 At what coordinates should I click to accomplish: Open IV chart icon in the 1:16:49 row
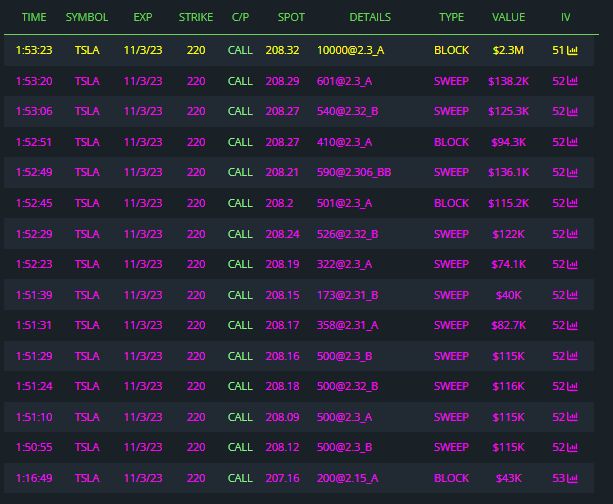[x=572, y=478]
